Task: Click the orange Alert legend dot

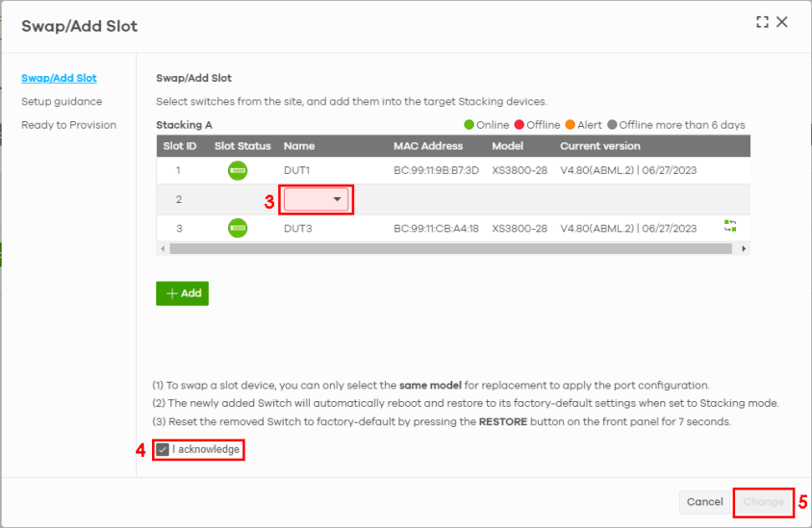Action: pos(570,125)
